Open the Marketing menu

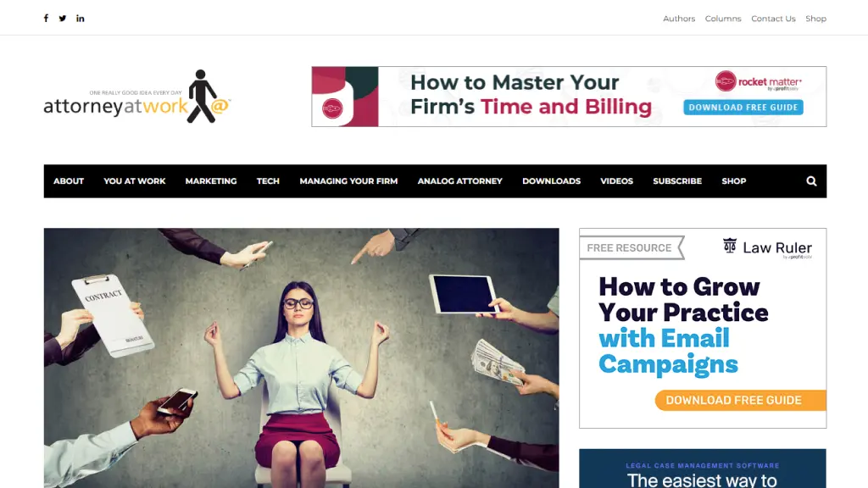[x=211, y=181]
